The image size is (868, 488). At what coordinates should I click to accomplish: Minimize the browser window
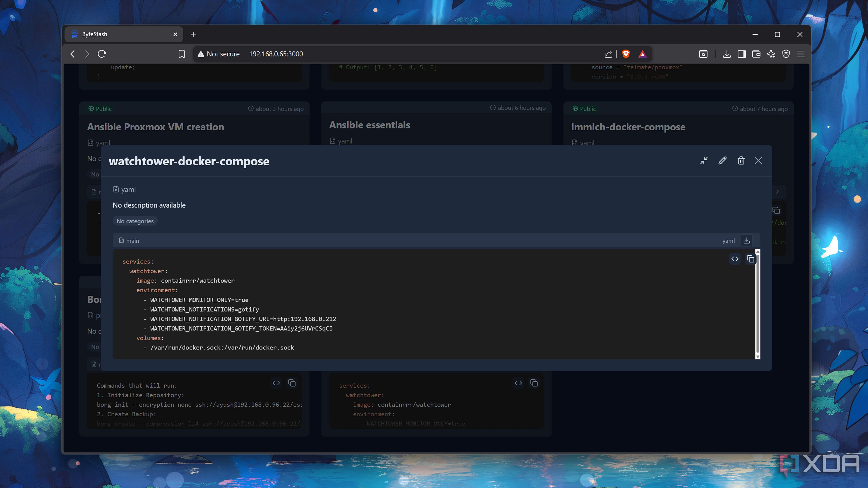click(755, 34)
